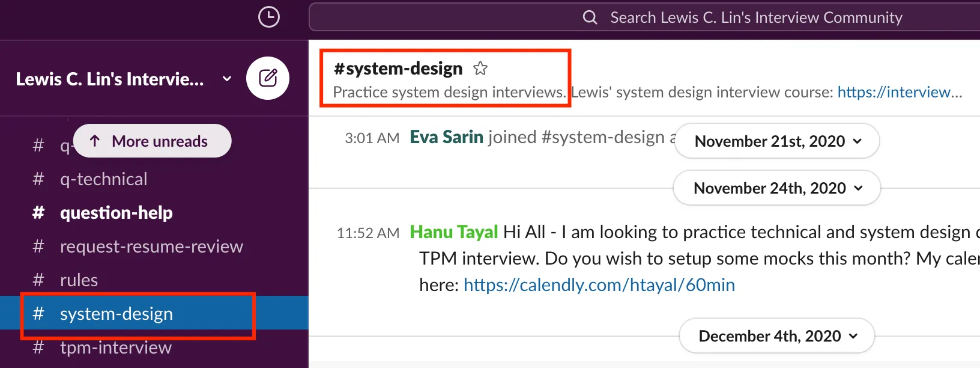Viewport: 980px width, 368px height.
Task: Click the compose new message icon
Action: pos(268,78)
